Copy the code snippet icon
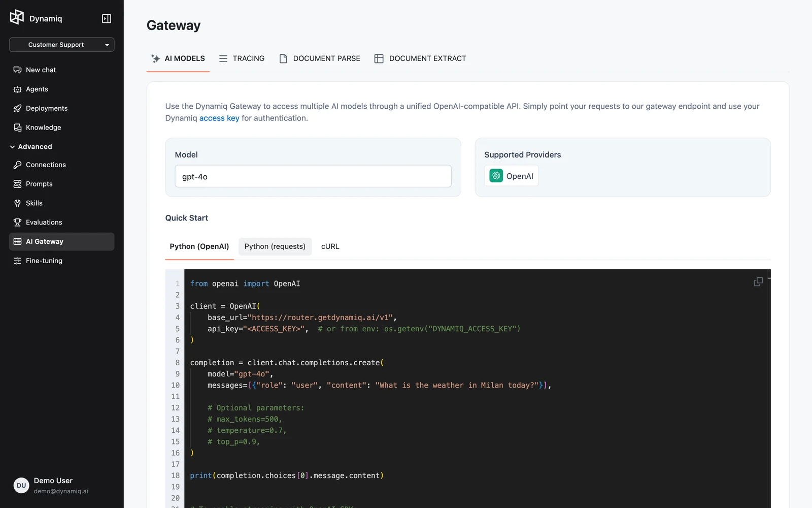 pyautogui.click(x=758, y=281)
